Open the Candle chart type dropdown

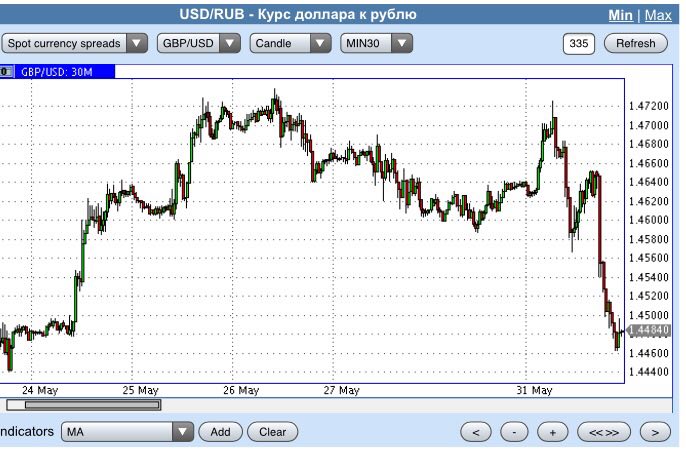(x=290, y=43)
